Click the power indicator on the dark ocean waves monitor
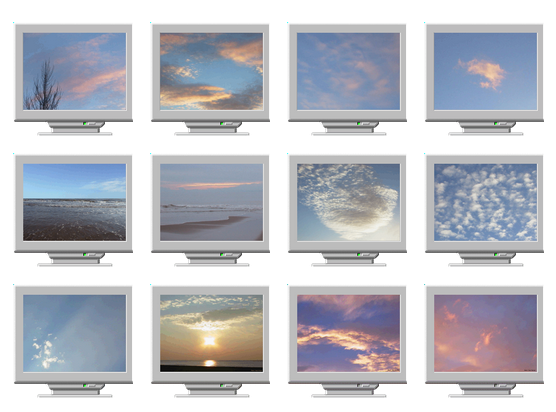This screenshot has width=556, height=412. coord(85,255)
